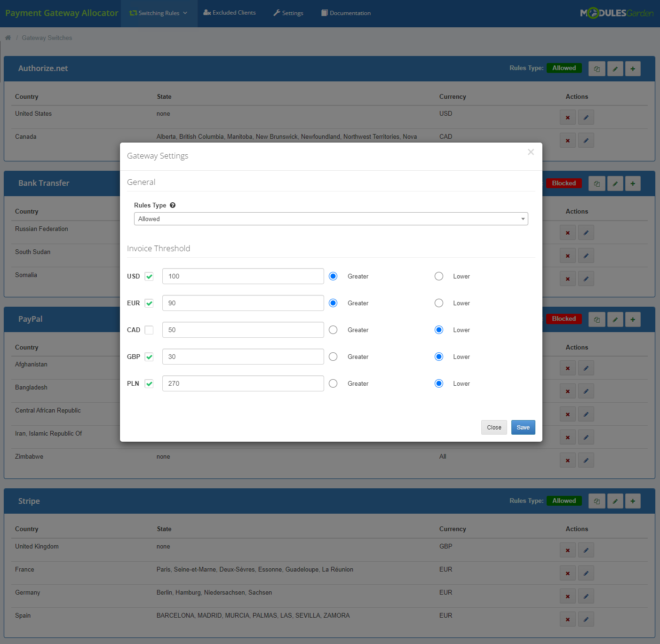Viewport: 660px width, 644px height.
Task: Uncheck the EUR threshold checkbox
Action: tap(149, 303)
